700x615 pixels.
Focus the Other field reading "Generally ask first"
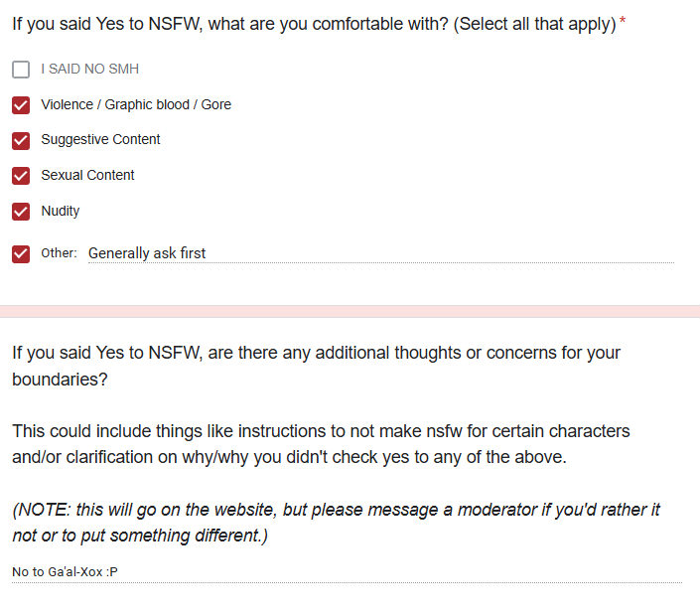coord(381,253)
